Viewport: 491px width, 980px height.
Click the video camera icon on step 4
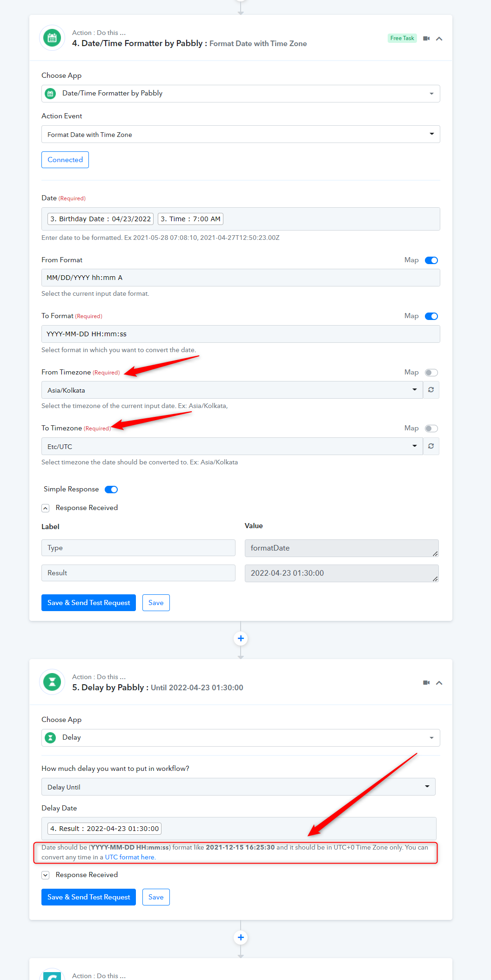coord(426,39)
